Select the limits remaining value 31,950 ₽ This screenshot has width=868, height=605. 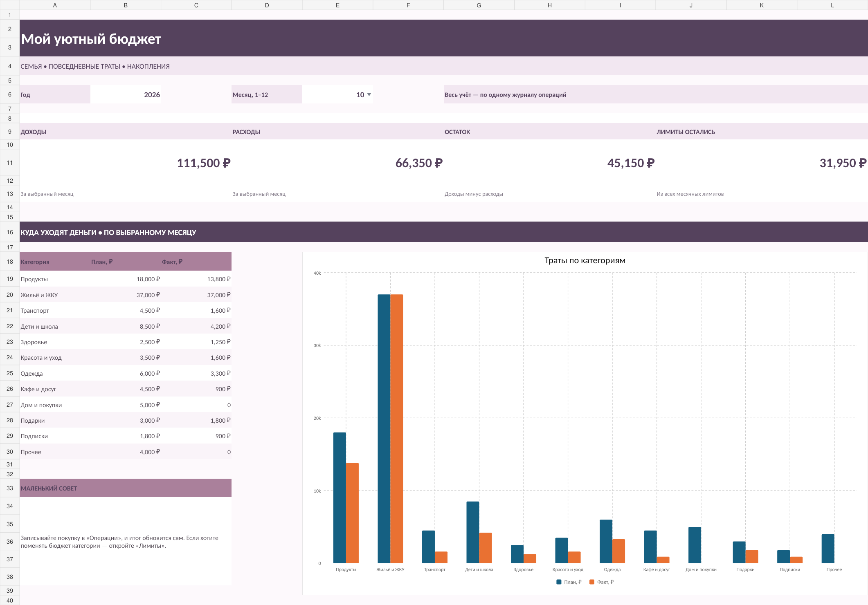[x=843, y=163]
